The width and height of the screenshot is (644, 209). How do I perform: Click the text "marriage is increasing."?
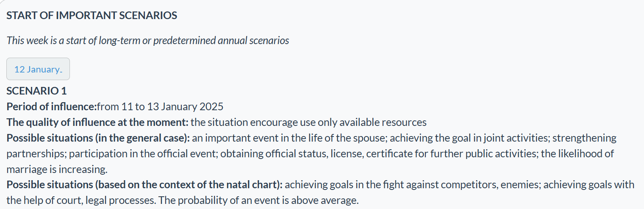57,170
